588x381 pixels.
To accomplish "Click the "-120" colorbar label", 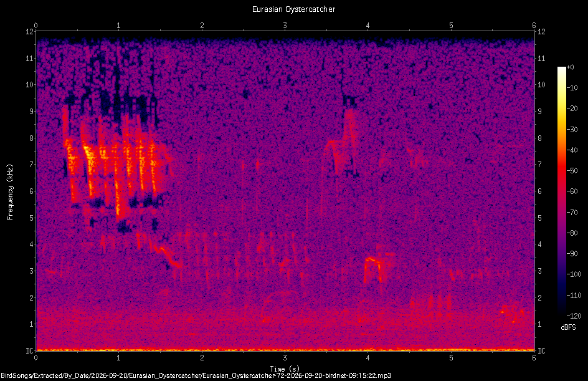I will tap(574, 316).
